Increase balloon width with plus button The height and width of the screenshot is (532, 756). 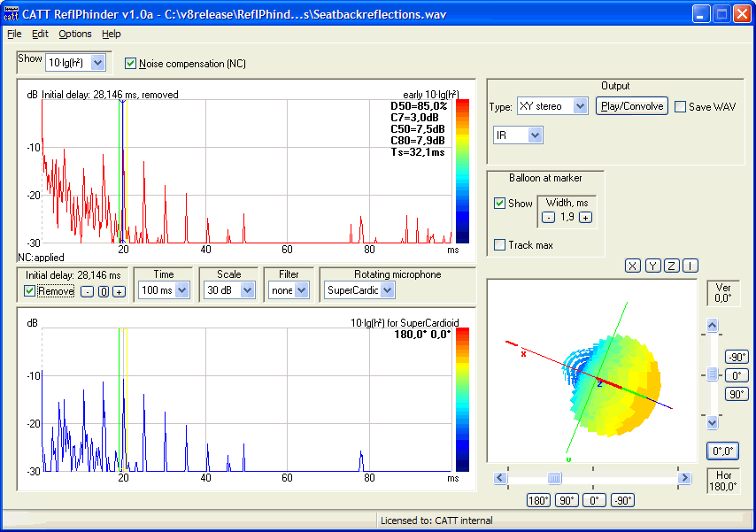coord(585,218)
